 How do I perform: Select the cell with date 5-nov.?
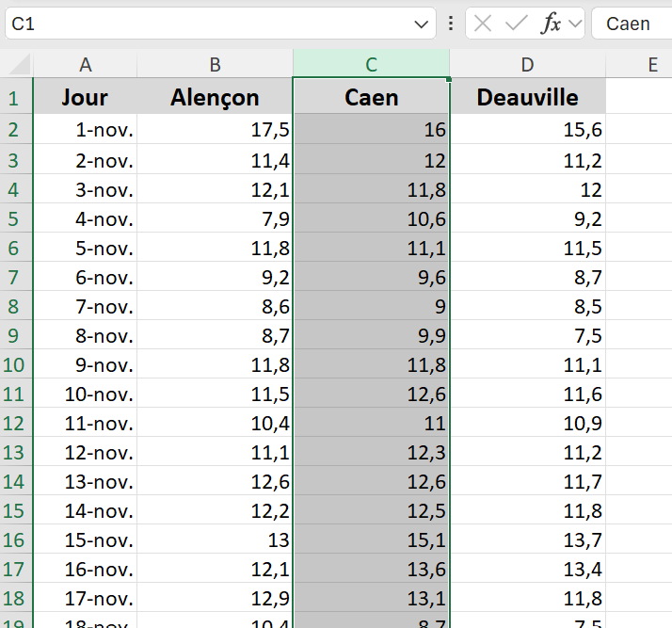coord(86,248)
